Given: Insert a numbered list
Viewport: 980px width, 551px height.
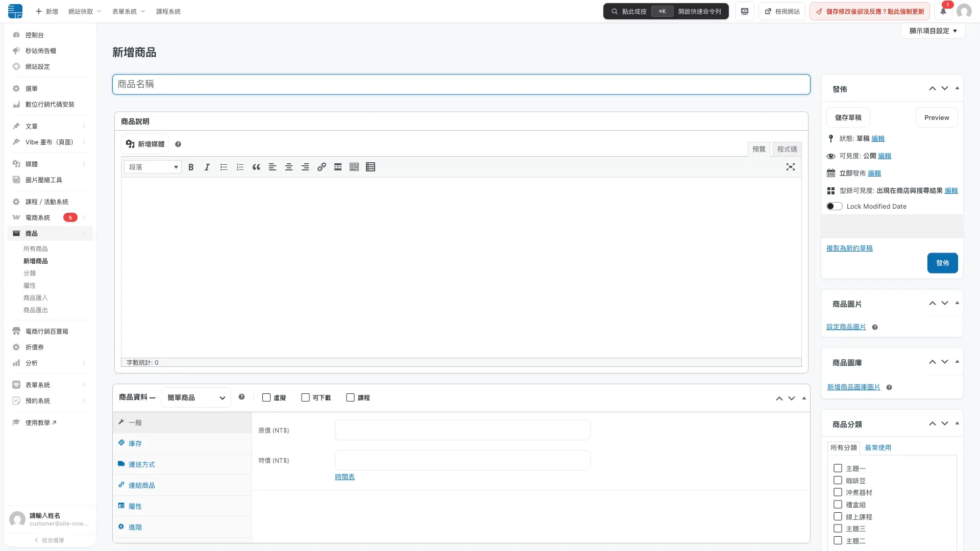Looking at the screenshot, I should pos(240,167).
